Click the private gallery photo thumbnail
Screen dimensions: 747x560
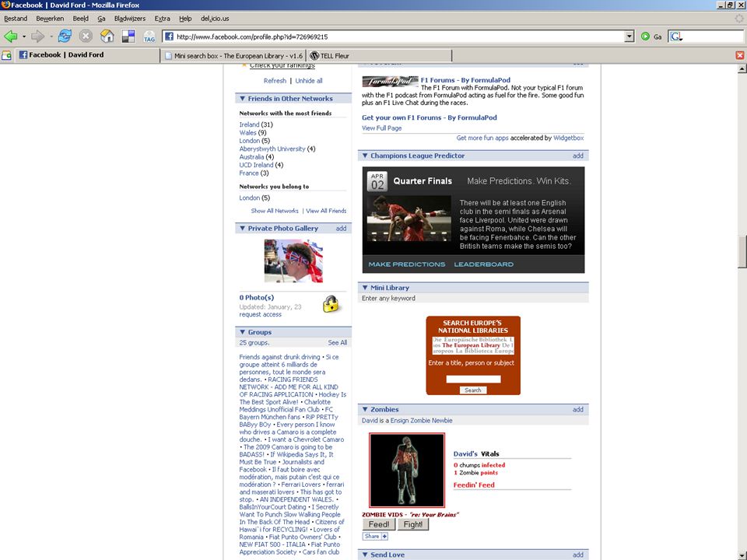click(x=293, y=261)
